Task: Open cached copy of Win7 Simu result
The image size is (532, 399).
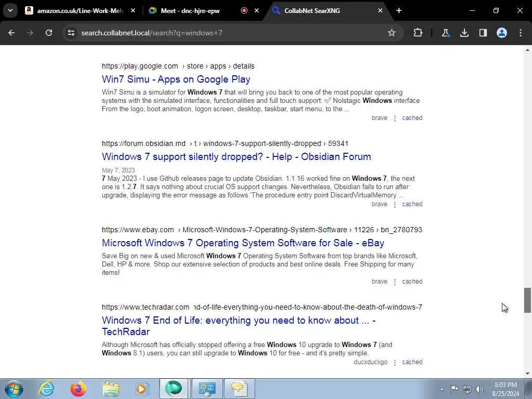Action: pos(412,118)
